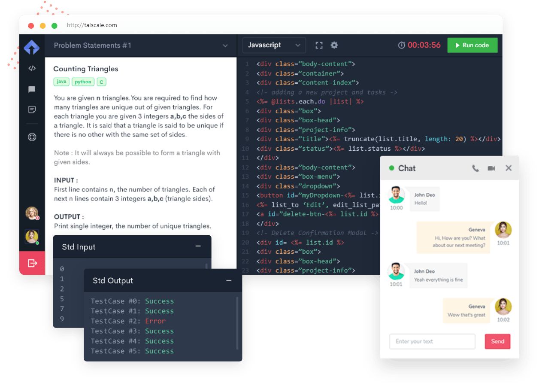Expand the Problem Statements #1 chevron
The image size is (545, 392).
(225, 46)
